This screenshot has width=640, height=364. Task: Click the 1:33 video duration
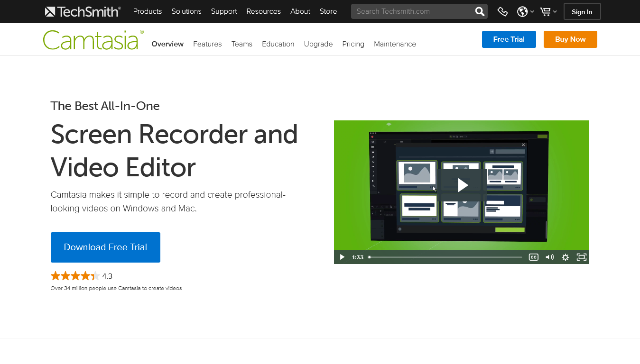[x=358, y=257]
